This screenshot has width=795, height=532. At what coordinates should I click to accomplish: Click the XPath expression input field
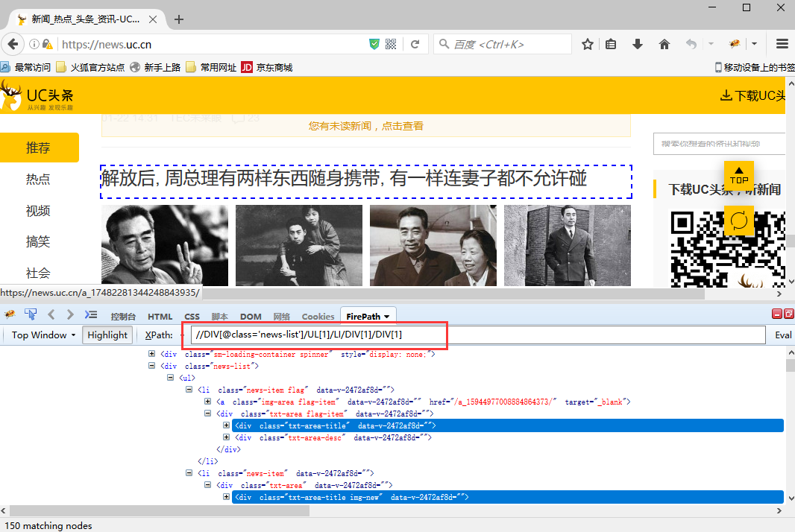tap(477, 335)
